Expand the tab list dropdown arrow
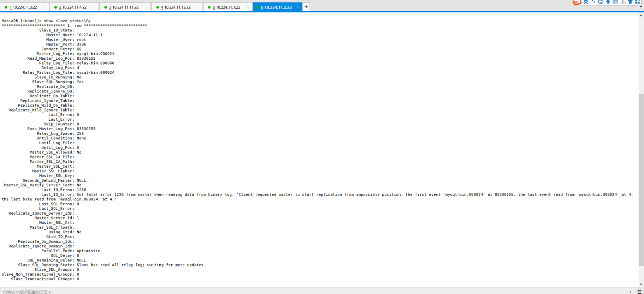Screen dimensions: 644x294 tap(640, 7)
